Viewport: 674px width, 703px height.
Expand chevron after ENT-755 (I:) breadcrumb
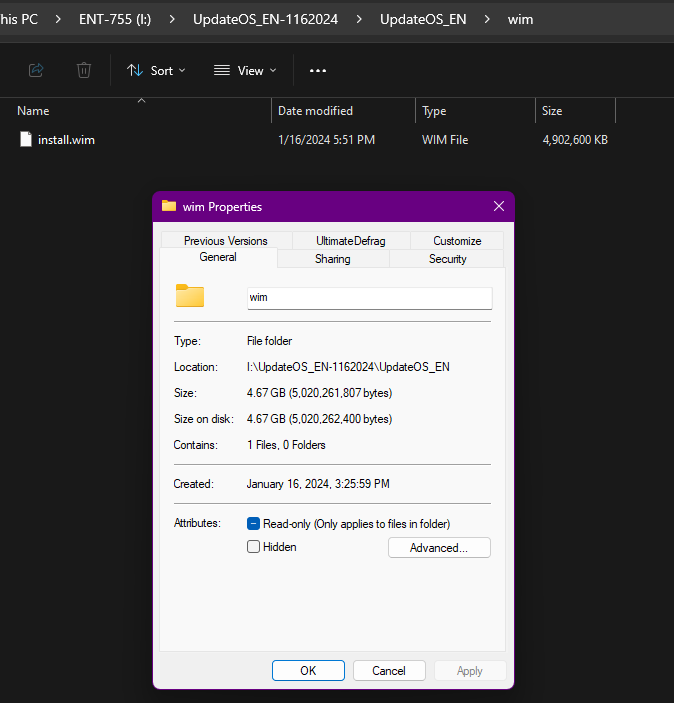tap(172, 19)
